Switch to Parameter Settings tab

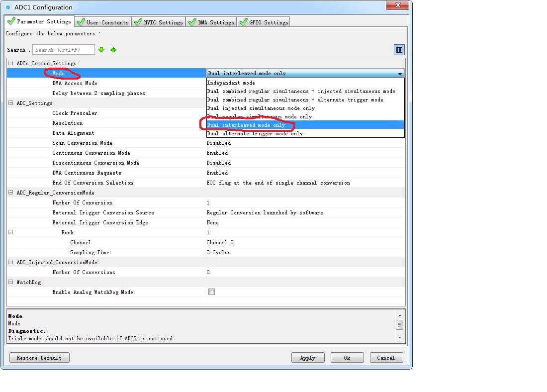40,22
